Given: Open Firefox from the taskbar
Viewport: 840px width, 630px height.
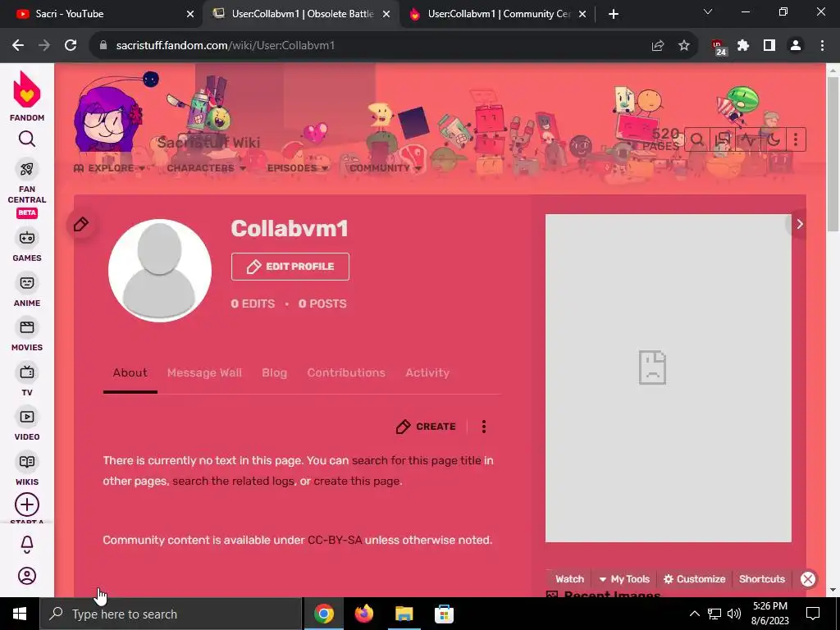Looking at the screenshot, I should pyautogui.click(x=363, y=614).
